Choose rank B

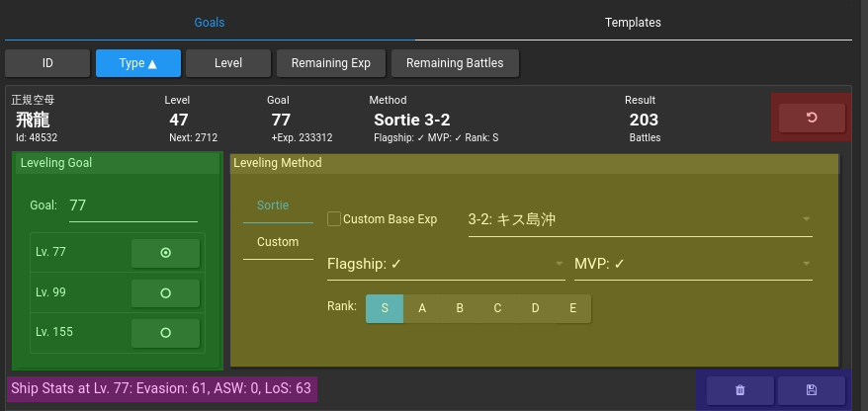pos(460,308)
